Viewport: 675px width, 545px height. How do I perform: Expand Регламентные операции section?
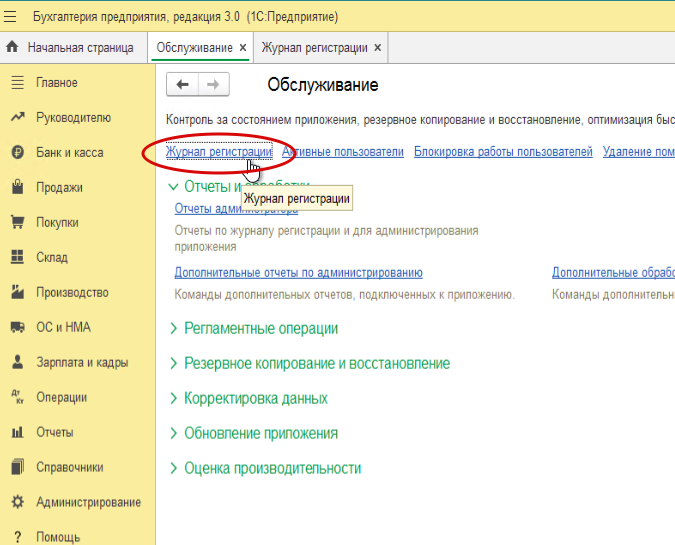click(260, 328)
